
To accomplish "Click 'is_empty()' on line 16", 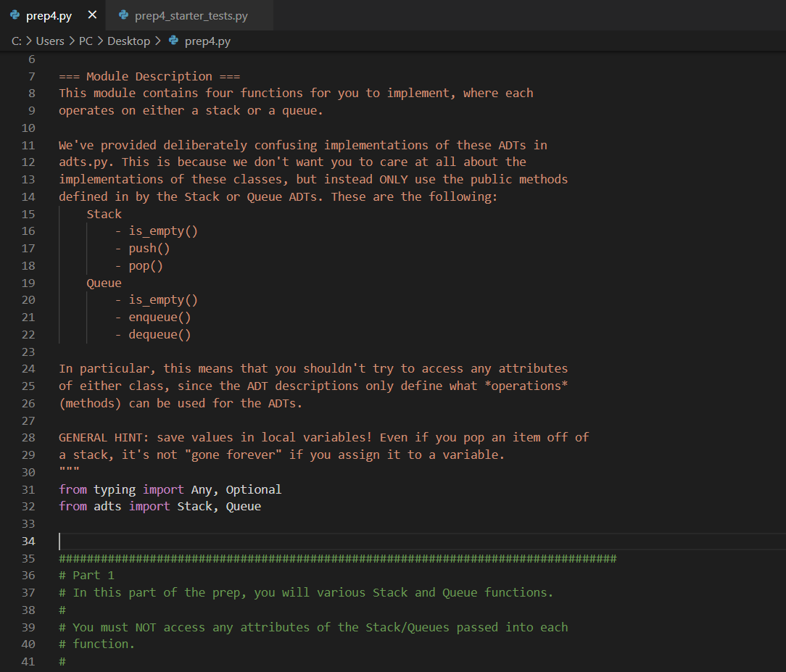I will click(163, 231).
